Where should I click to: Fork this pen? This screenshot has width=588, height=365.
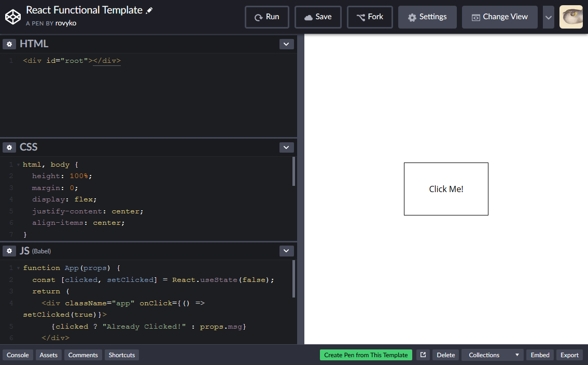(x=370, y=17)
